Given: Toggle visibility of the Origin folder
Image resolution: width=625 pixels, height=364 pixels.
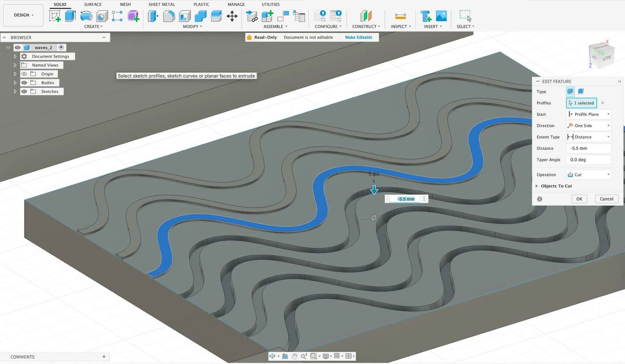Looking at the screenshot, I should point(24,74).
